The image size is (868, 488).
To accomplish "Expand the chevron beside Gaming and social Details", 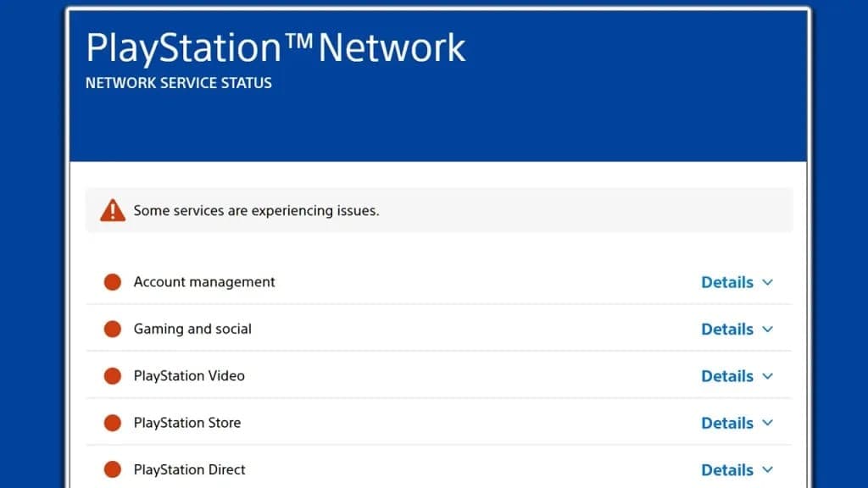I will pyautogui.click(x=767, y=330).
